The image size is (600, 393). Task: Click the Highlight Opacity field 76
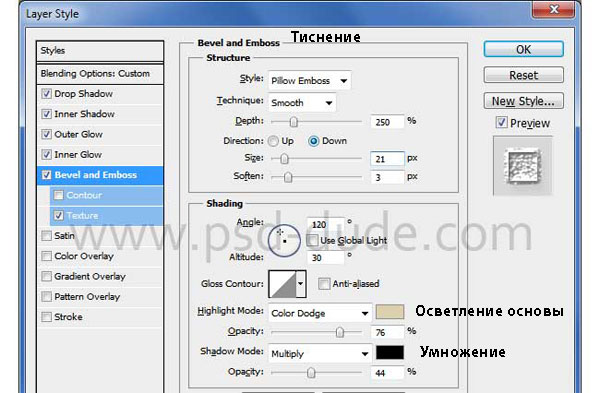tap(387, 332)
